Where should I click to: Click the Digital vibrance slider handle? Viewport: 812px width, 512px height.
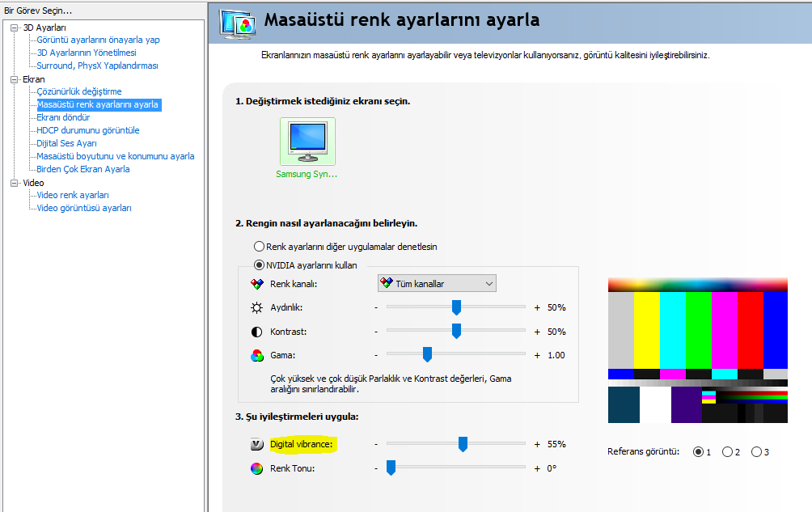point(463,444)
